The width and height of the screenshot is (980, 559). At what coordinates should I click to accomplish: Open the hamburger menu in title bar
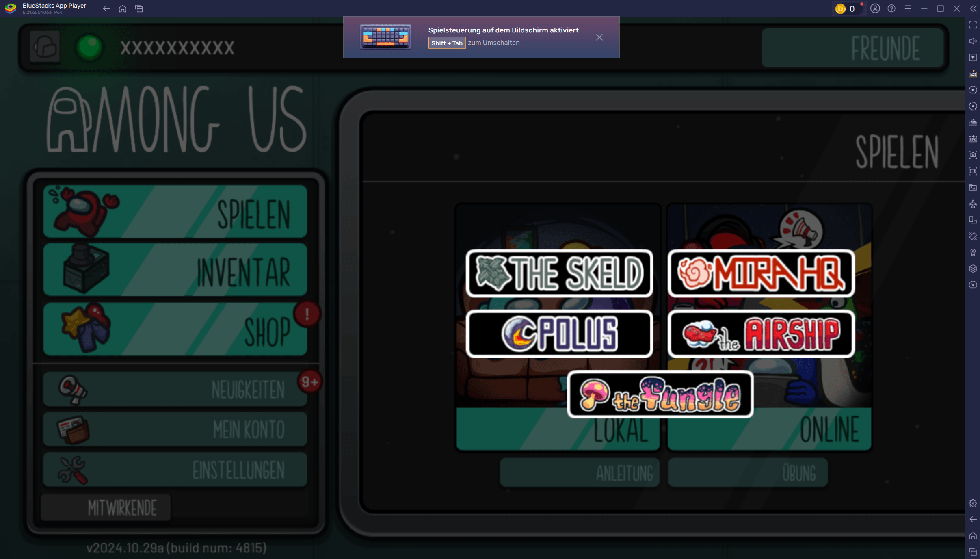tap(908, 9)
